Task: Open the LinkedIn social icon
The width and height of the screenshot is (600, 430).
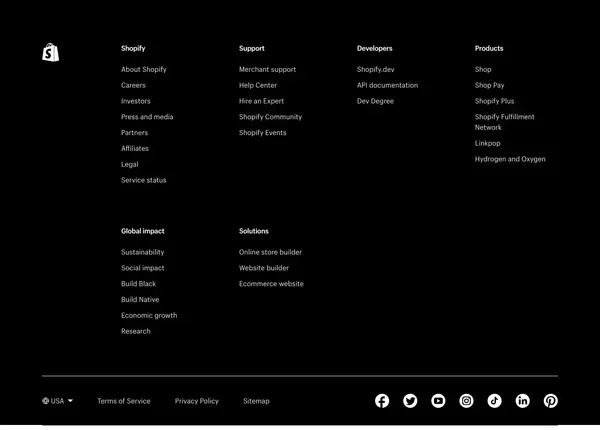Action: 523,401
